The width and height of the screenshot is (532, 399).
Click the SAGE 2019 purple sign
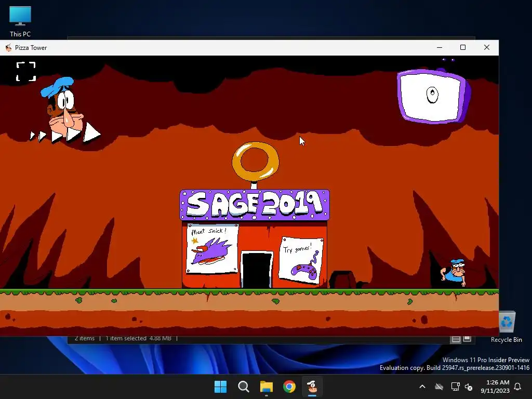(x=255, y=205)
